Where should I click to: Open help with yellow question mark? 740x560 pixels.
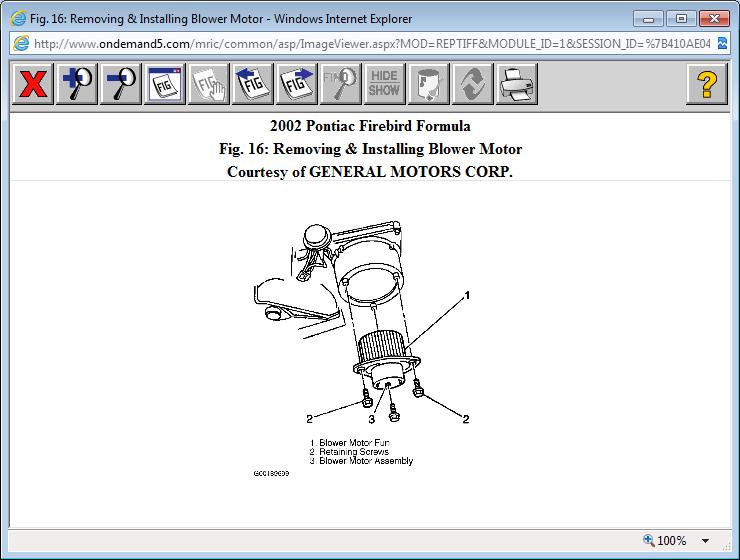coord(706,84)
